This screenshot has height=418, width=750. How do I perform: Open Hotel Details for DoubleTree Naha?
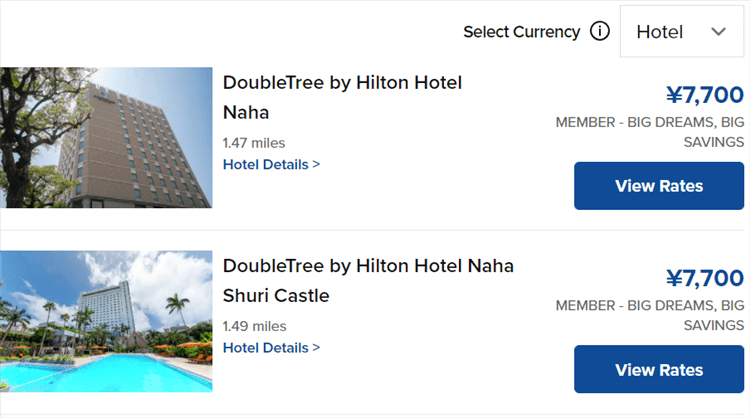pos(266,164)
